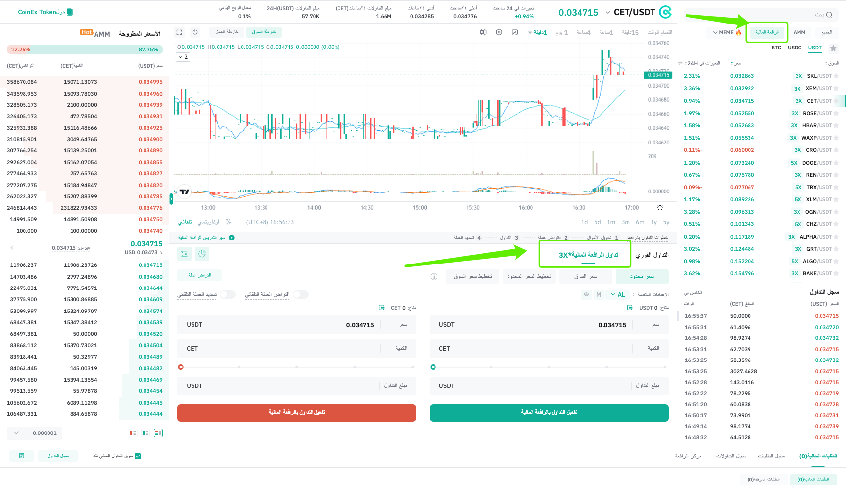Click the chart reset power icon
The height and width of the screenshot is (504, 846).
[195, 32]
